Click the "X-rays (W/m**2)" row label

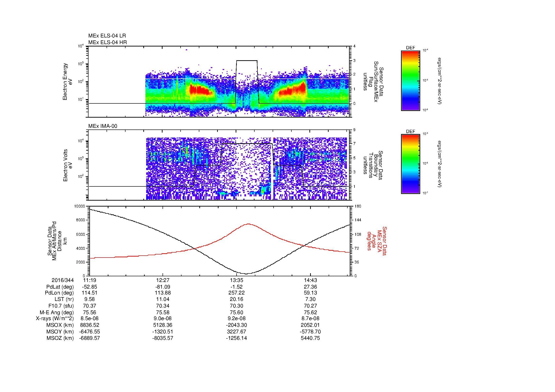(x=55, y=318)
